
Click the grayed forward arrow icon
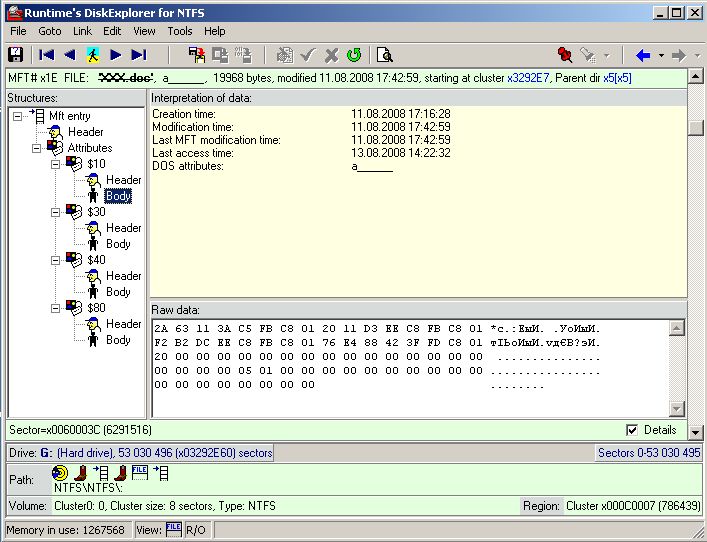click(679, 55)
